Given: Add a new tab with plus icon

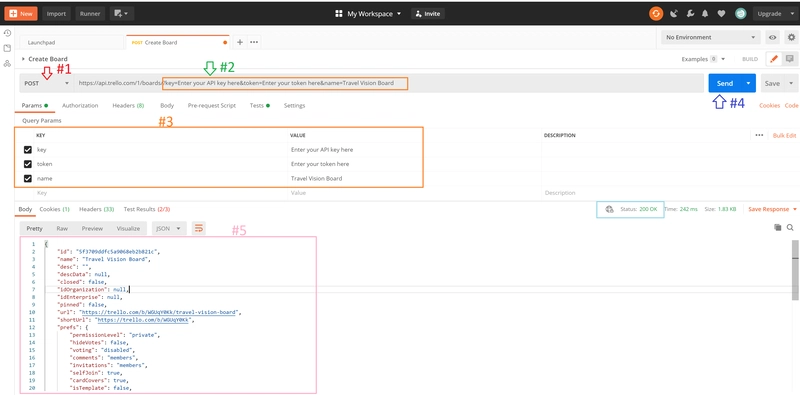Looking at the screenshot, I should pos(240,42).
